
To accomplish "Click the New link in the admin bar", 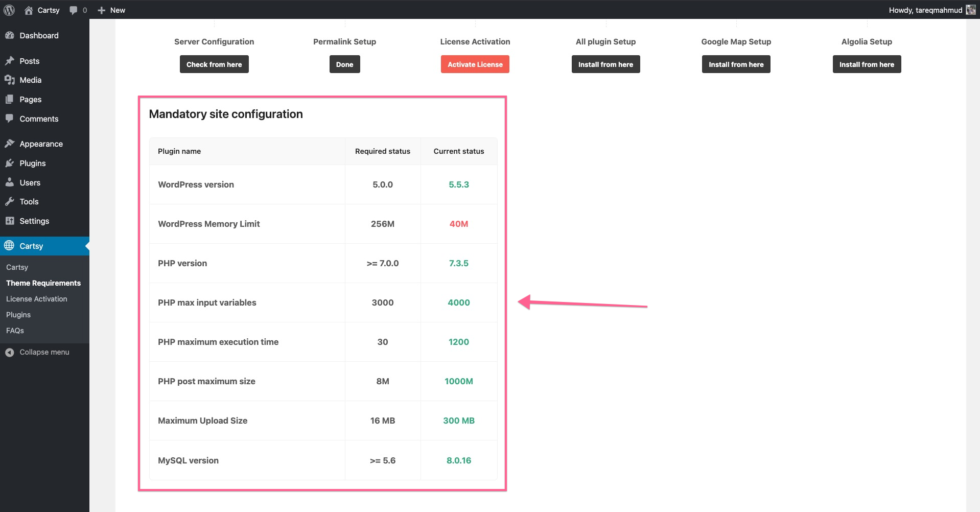I will click(118, 10).
